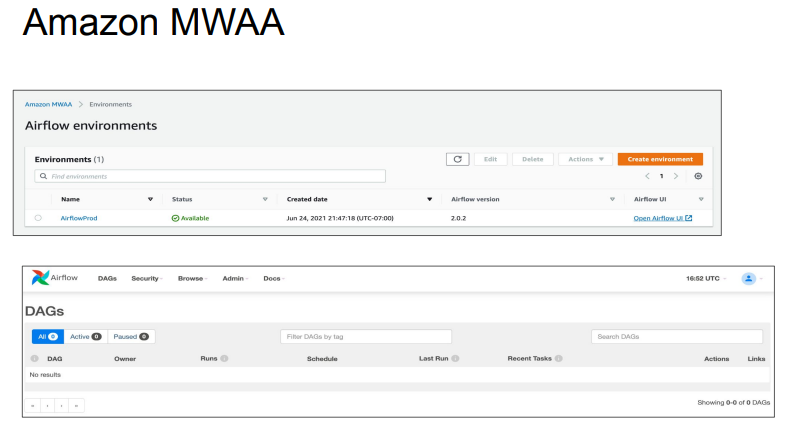Select the AirflowProd environment radio button
The height and width of the screenshot is (431, 793).
click(x=38, y=218)
